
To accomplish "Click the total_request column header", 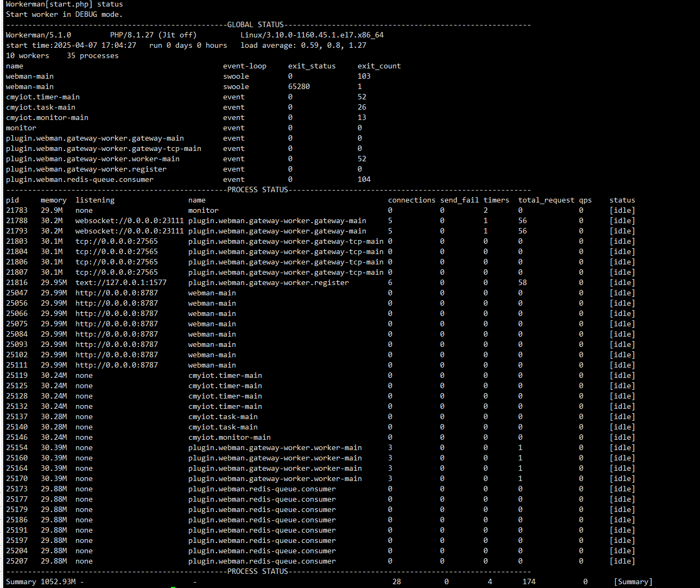I will [546, 200].
